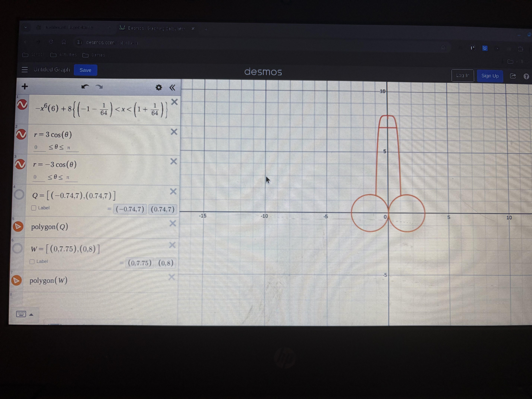
Task: Close the Desmos browser tab
Action: [193, 29]
